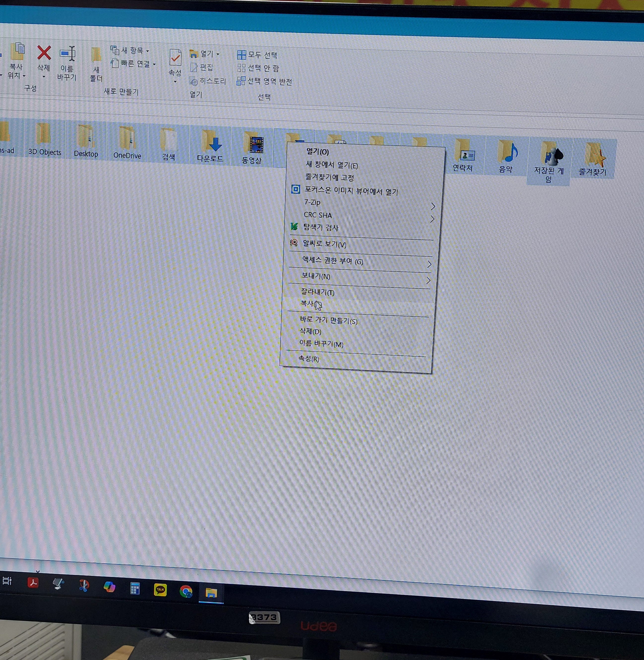Open Chrome from the taskbar
This screenshot has width=644, height=660.
click(186, 591)
